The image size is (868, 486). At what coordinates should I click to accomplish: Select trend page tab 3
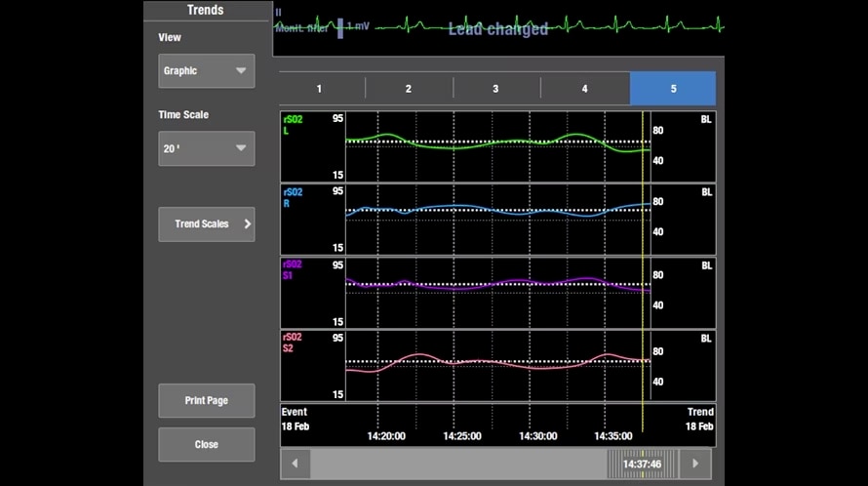coord(495,89)
